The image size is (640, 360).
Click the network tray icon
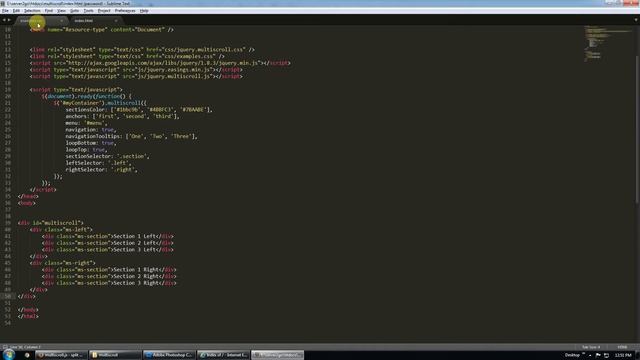coord(606,355)
